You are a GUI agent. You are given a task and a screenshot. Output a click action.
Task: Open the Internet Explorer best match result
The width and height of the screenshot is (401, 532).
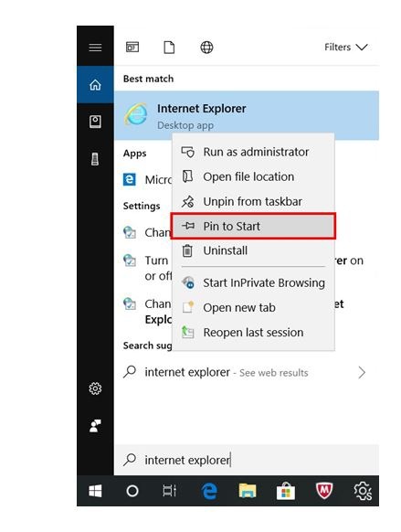pyautogui.click(x=247, y=116)
